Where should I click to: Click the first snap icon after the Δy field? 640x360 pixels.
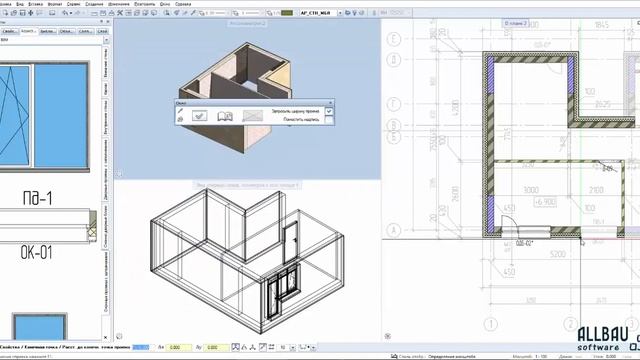pyautogui.click(x=236, y=347)
